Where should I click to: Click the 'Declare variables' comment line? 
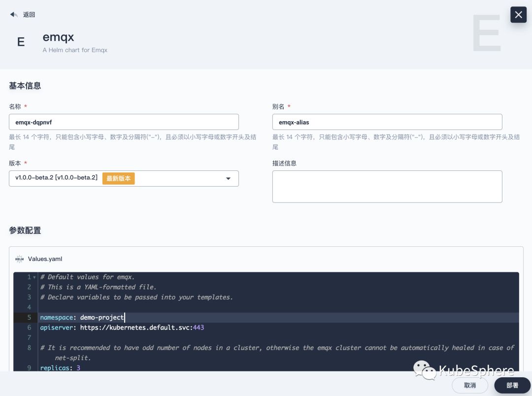[x=136, y=297]
